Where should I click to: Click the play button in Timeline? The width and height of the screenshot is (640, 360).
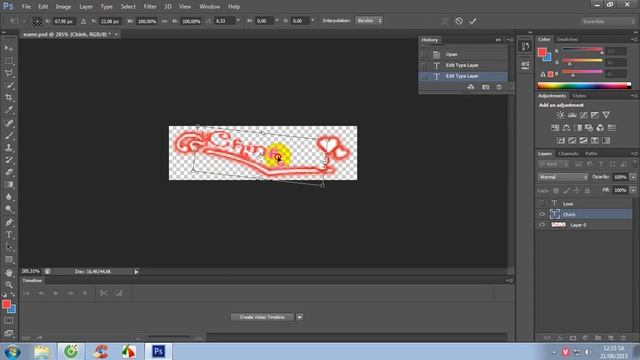[x=56, y=293]
